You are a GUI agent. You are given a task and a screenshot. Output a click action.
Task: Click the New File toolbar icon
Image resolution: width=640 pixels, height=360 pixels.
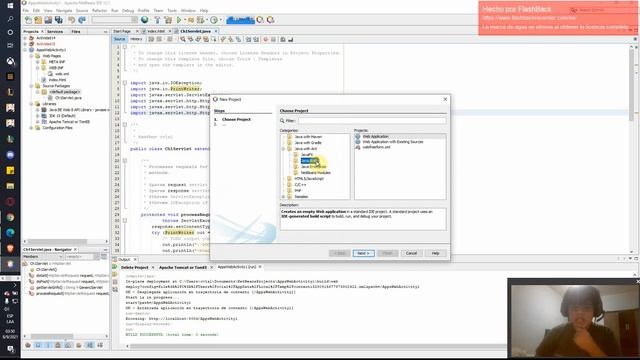coord(28,20)
